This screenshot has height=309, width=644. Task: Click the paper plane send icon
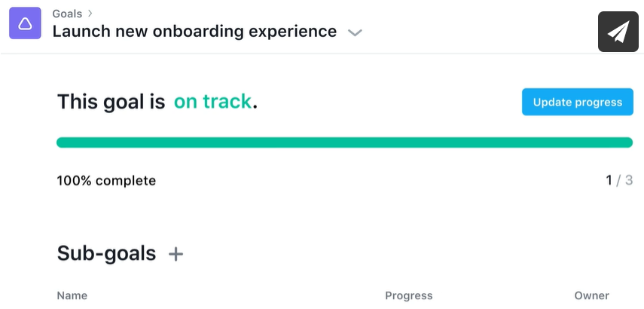pos(618,32)
